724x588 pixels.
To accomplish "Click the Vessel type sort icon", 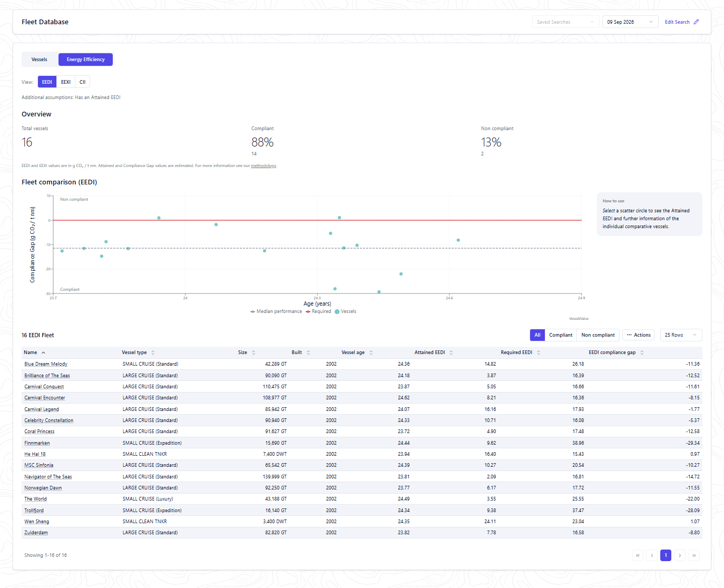I will pos(153,352).
